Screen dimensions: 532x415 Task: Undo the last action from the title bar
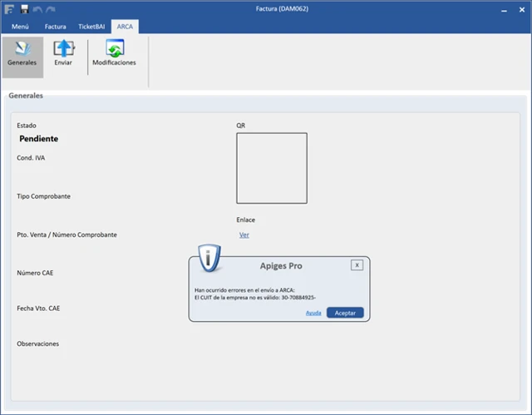(x=37, y=8)
